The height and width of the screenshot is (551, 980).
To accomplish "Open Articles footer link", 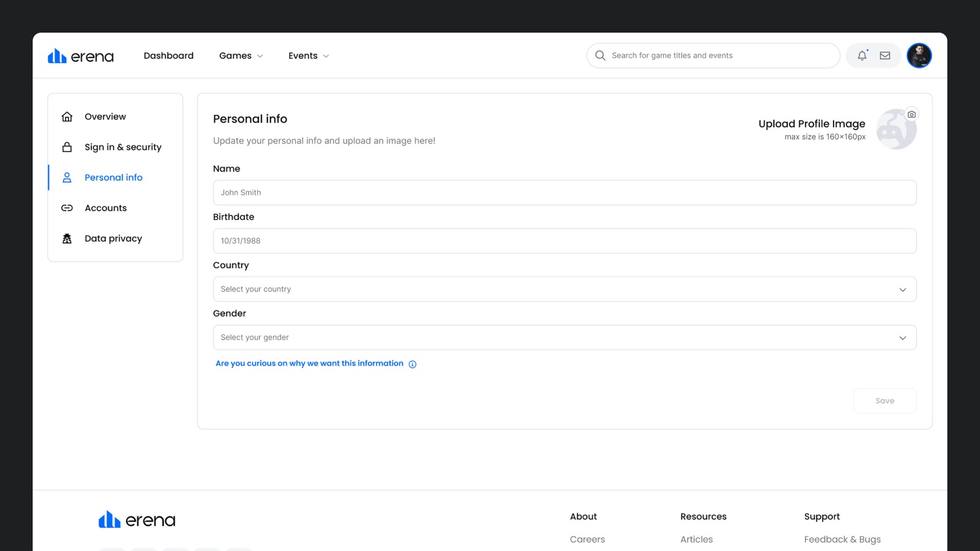I will [x=696, y=539].
